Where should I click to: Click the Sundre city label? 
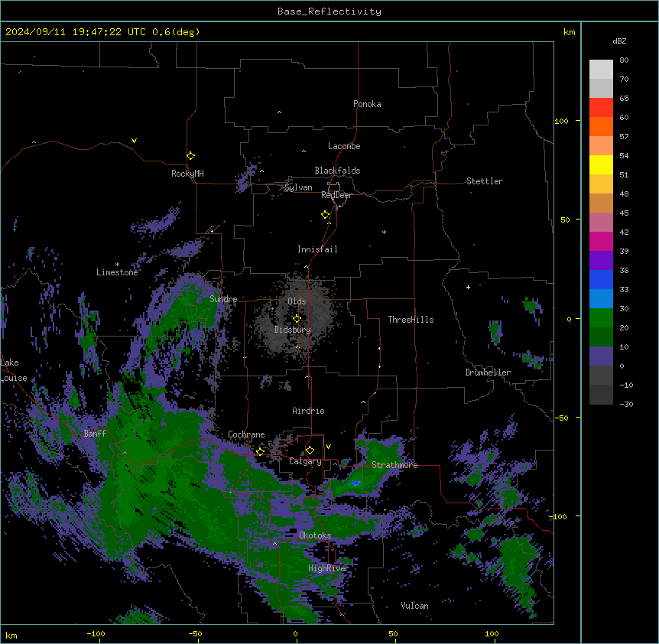pos(223,299)
